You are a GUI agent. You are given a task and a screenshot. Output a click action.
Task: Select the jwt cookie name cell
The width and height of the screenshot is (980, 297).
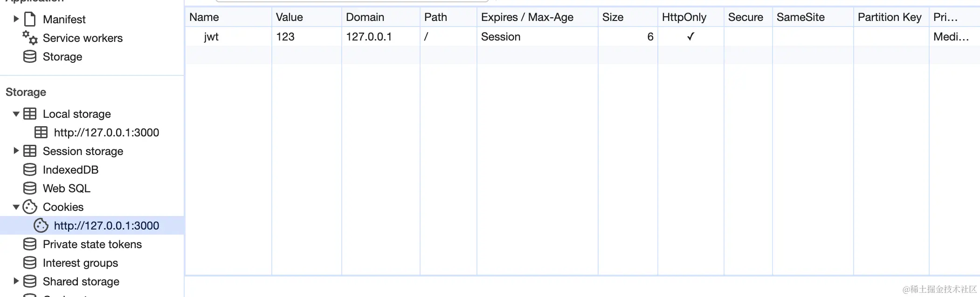(x=228, y=36)
